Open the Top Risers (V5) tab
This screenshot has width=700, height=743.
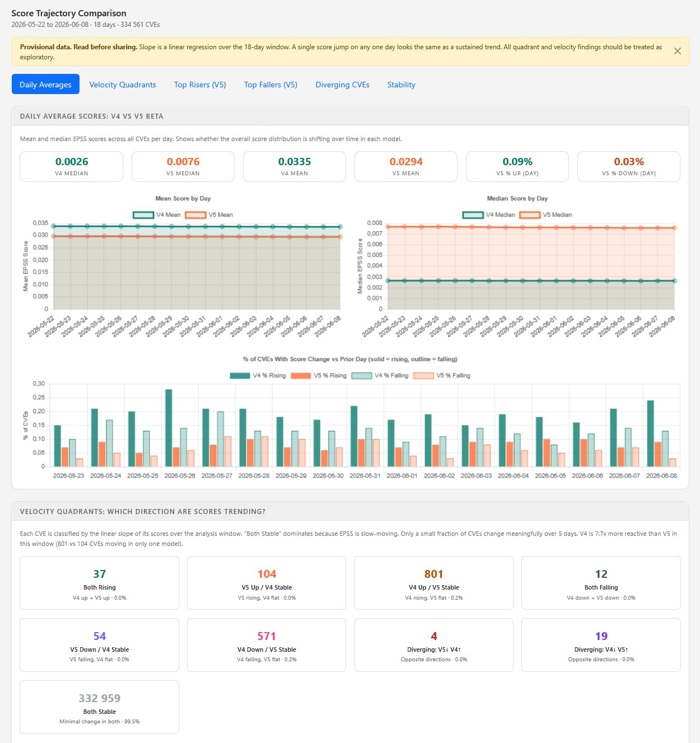(200, 85)
